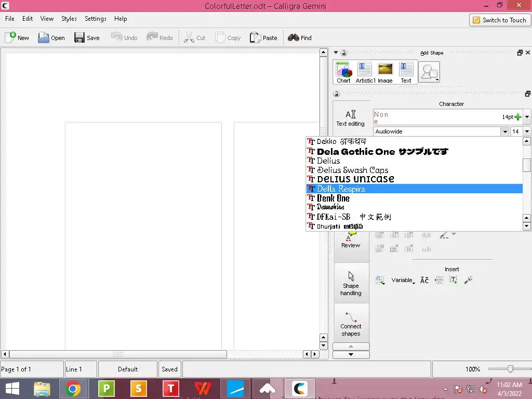Screen dimensions: 532x399
Task: Cut selection using the scissors icon
Action: pos(194,37)
